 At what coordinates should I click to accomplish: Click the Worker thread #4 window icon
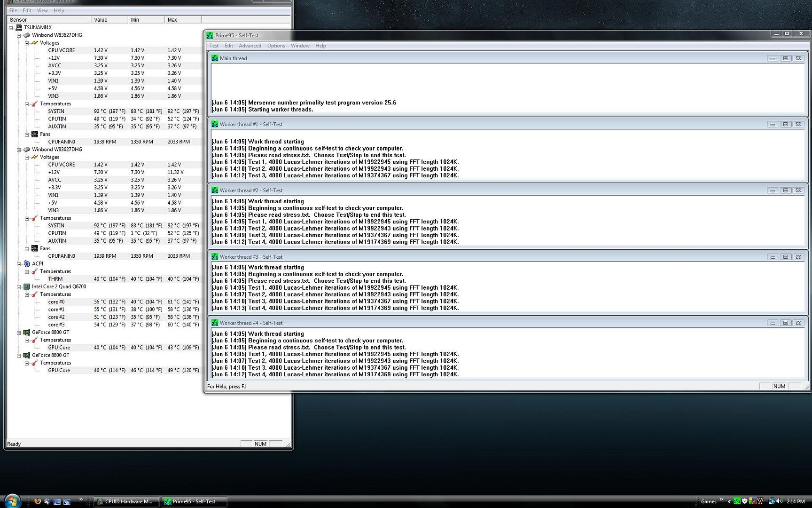coord(215,323)
